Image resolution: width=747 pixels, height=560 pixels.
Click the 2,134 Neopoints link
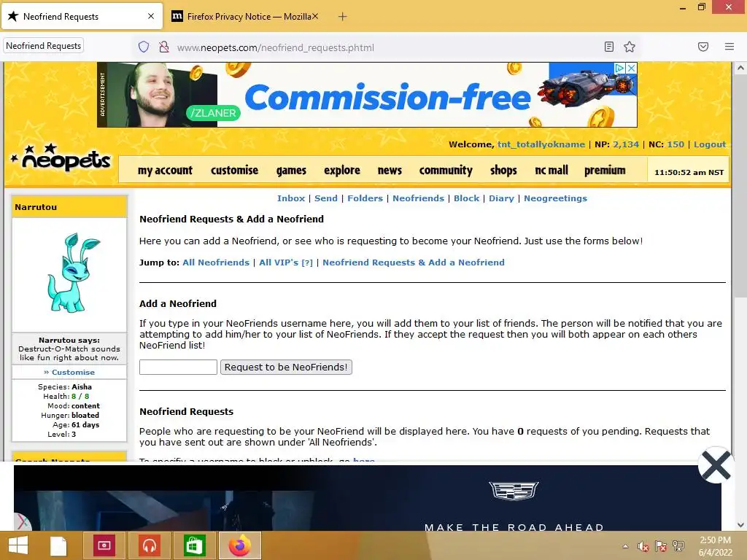pos(626,144)
